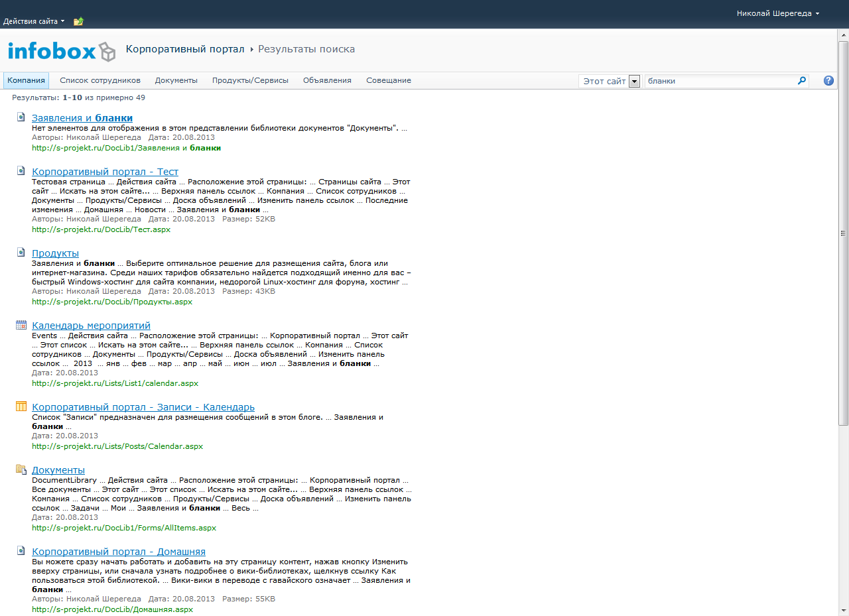The height and width of the screenshot is (616, 849).
Task: Follow the DocLib/Домашняя.aspx URL
Action: (113, 609)
